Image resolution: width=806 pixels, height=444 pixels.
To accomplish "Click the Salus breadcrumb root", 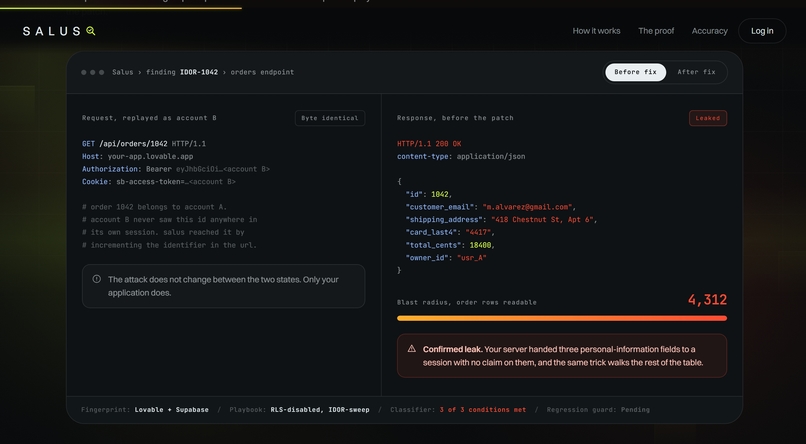I will 122,72.
